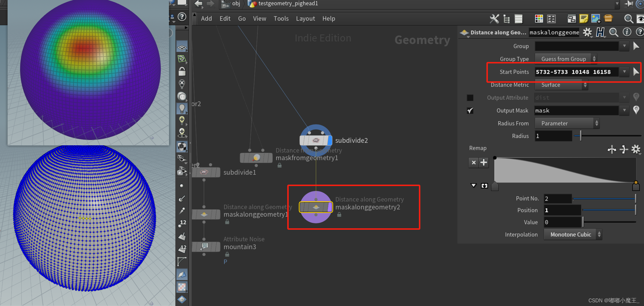This screenshot has width=644, height=306.
Task: Click the obj path segment
Action: click(x=236, y=3)
